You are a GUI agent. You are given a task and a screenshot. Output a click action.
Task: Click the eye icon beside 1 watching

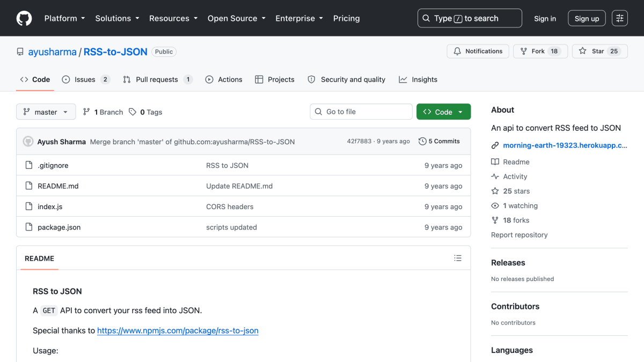pyautogui.click(x=495, y=205)
